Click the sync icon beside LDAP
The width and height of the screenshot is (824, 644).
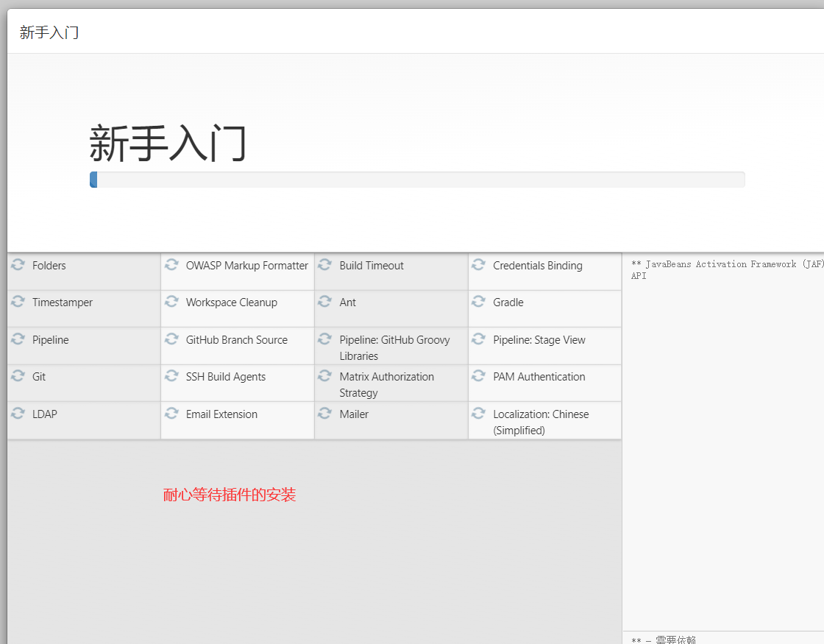click(18, 413)
